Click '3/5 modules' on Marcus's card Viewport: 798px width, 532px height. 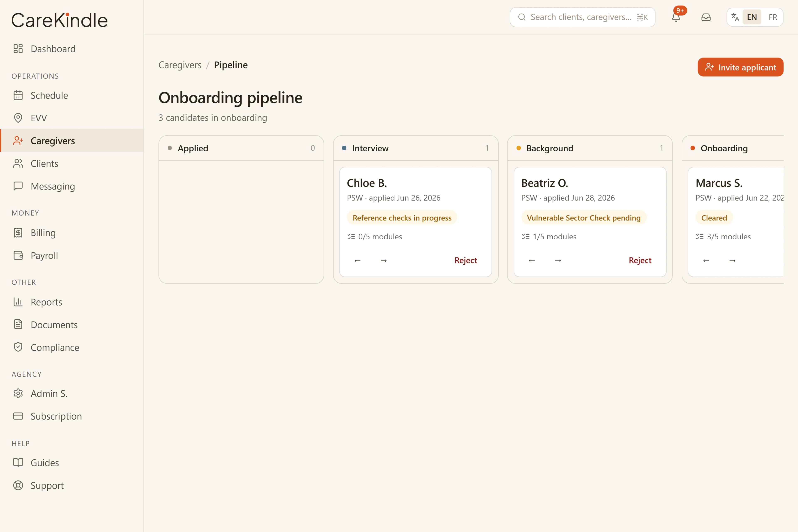tap(723, 236)
